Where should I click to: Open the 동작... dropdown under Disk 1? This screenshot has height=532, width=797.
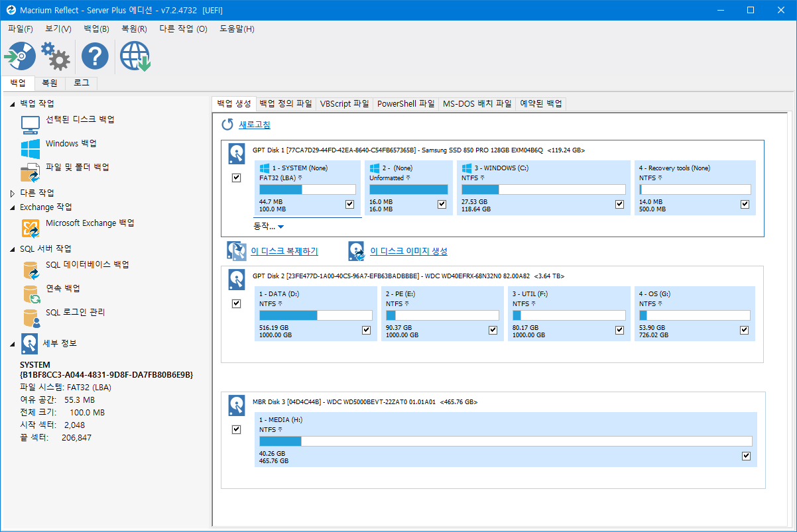click(x=269, y=227)
